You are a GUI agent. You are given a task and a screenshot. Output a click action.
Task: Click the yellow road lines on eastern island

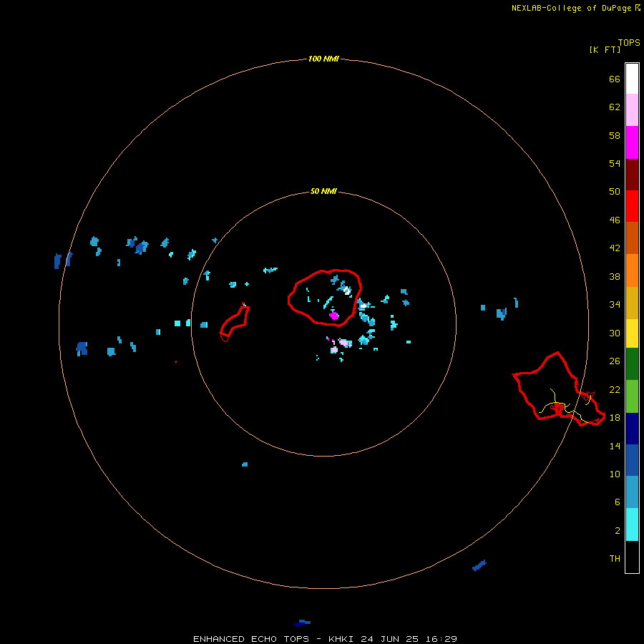coord(566,406)
